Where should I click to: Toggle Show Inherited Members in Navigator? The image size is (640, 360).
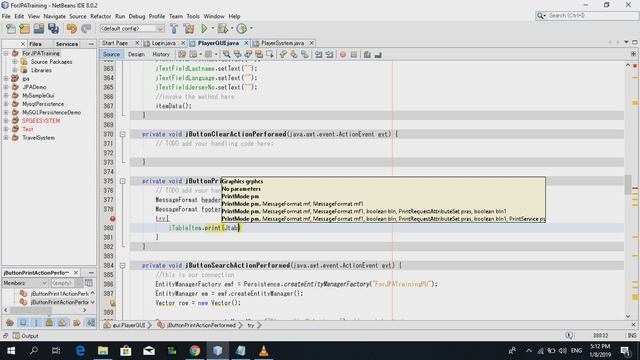[10, 323]
